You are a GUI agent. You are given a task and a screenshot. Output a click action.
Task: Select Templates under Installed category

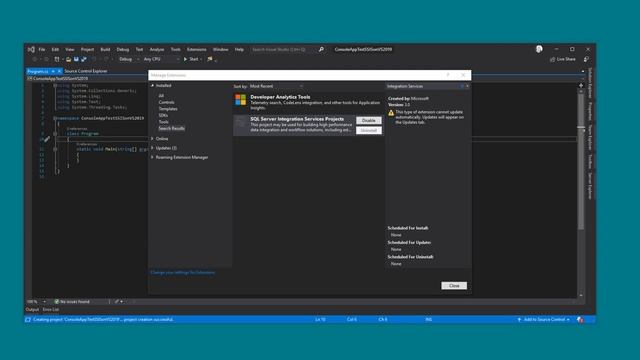[168, 109]
